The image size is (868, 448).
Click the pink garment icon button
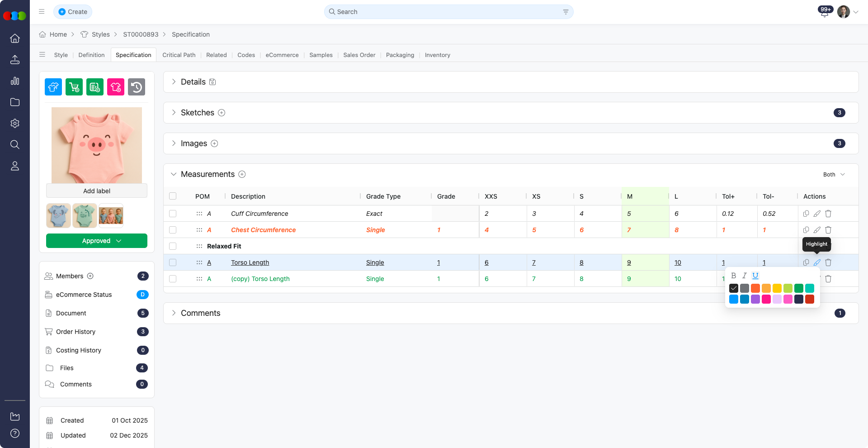tap(116, 87)
